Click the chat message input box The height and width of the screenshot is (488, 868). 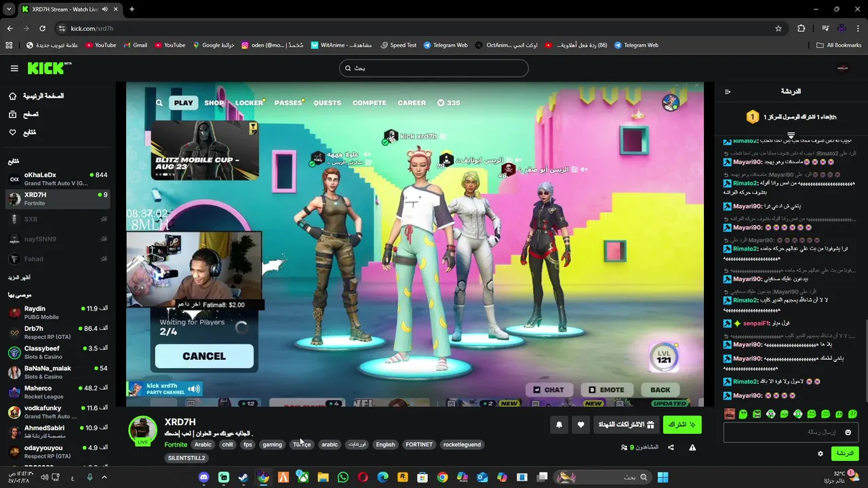point(790,432)
